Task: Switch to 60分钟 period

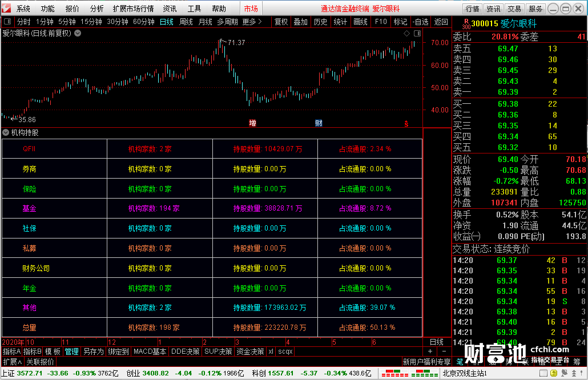Action: [x=144, y=22]
